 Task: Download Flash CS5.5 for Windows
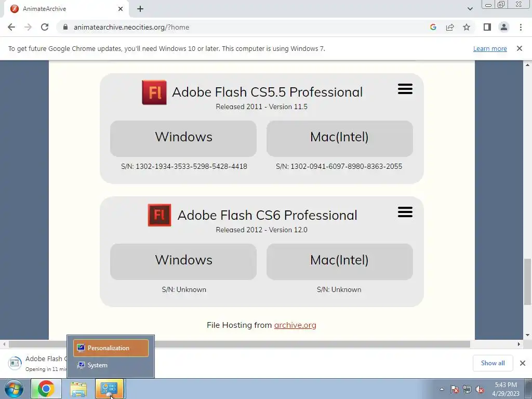point(183,138)
